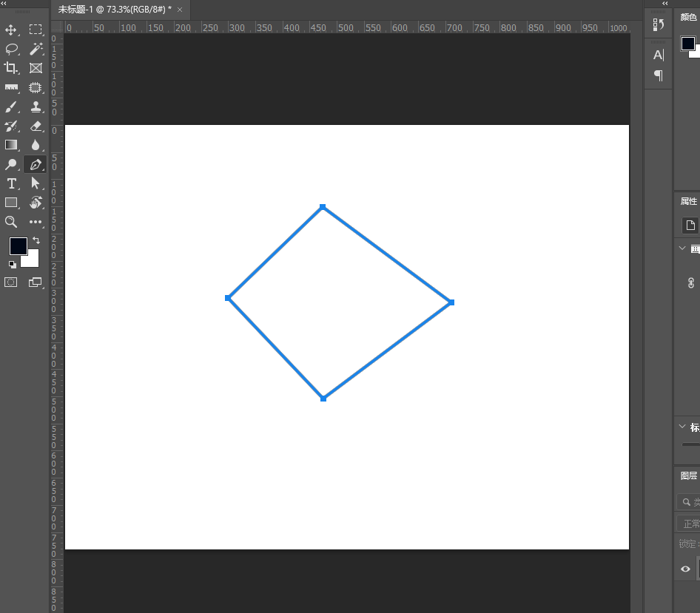Select the Lasso tool

coord(11,49)
